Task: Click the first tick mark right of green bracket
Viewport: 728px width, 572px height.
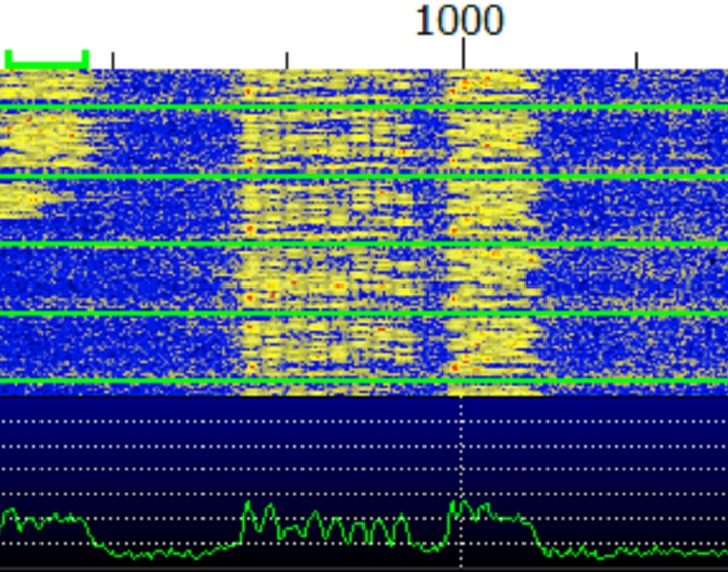Action: [x=113, y=61]
